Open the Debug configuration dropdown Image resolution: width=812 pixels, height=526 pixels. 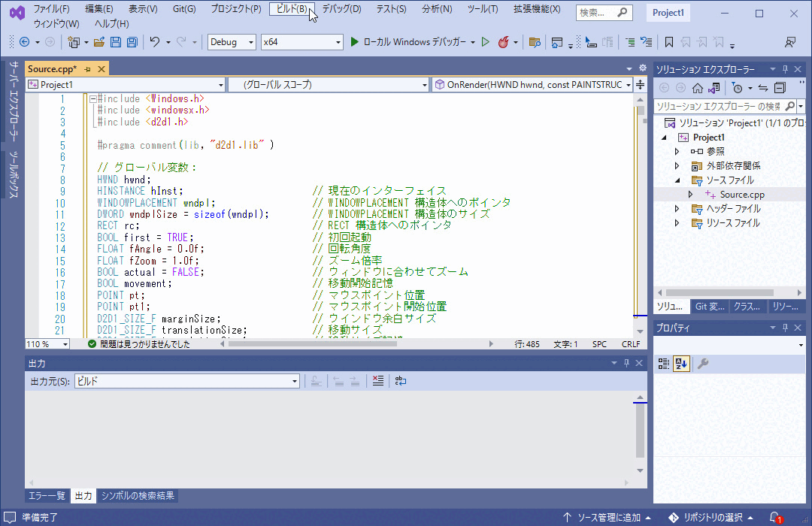pos(231,42)
